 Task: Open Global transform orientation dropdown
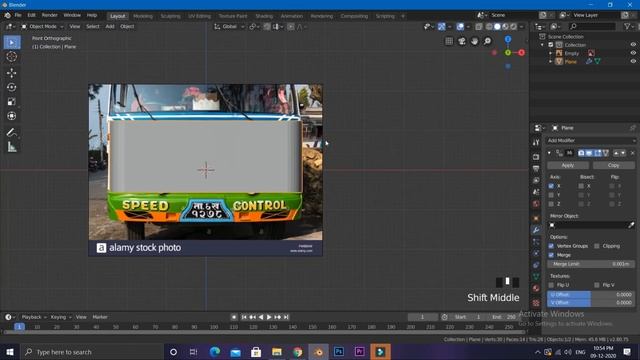point(229,27)
